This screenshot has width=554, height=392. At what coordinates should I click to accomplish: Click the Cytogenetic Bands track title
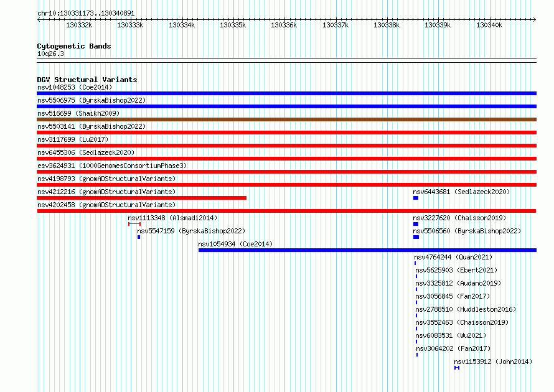(74, 46)
